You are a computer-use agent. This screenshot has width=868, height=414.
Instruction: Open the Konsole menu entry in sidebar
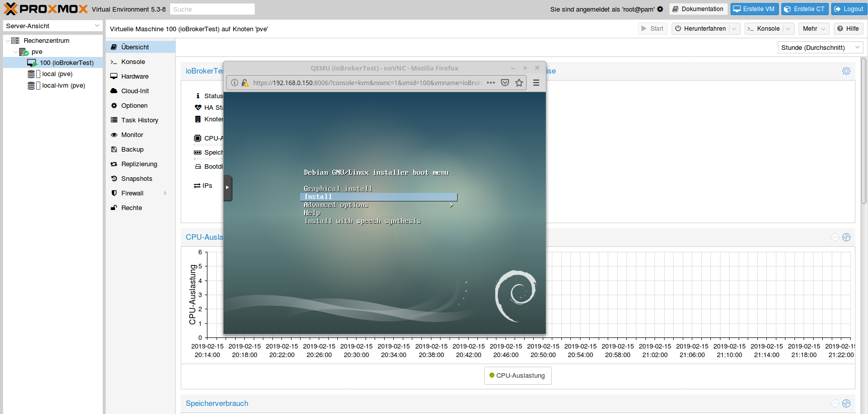[x=140, y=61]
